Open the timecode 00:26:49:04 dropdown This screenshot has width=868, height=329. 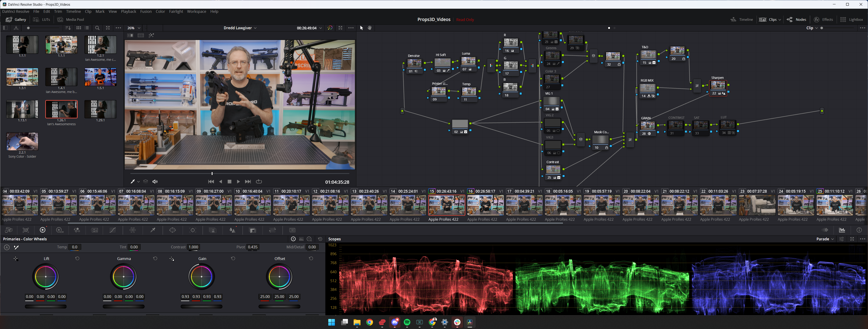tap(309, 28)
